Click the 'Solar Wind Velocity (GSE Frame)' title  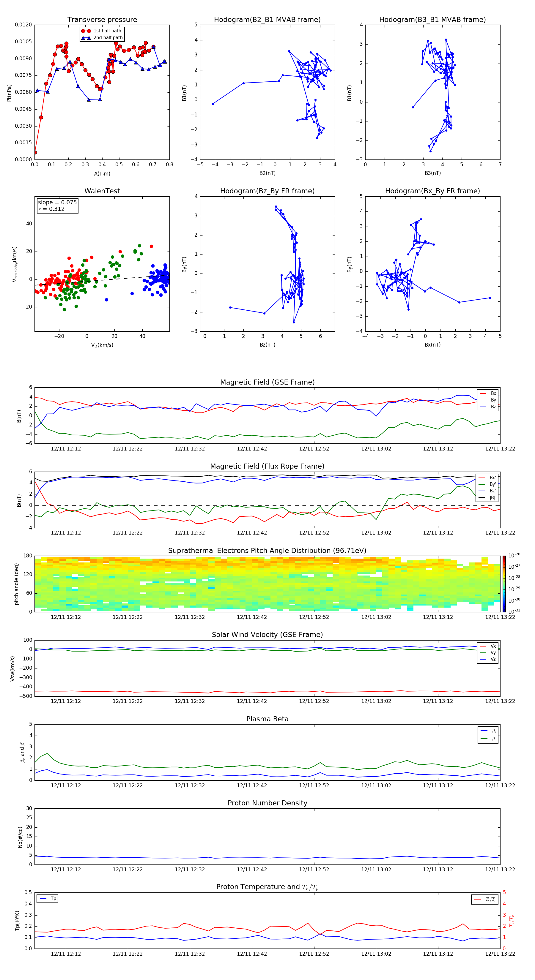(267, 635)
